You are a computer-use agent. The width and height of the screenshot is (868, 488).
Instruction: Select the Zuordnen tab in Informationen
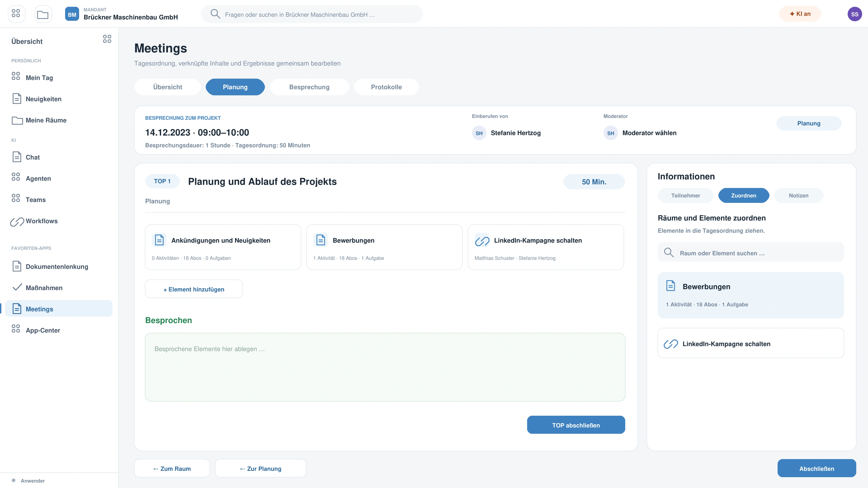click(744, 195)
